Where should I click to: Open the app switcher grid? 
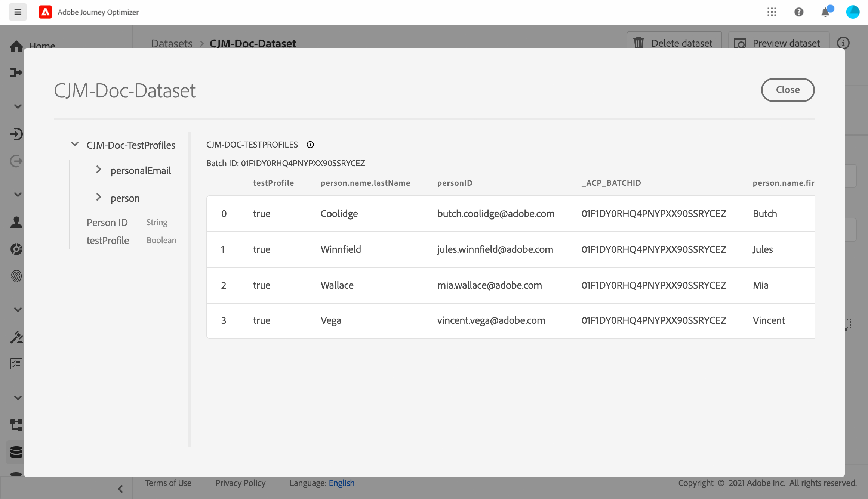point(772,12)
